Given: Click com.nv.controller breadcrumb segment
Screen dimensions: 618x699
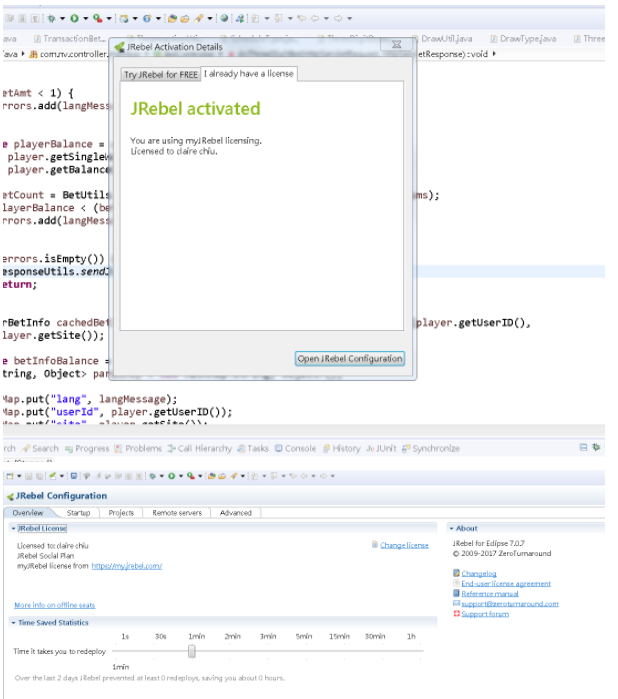Looking at the screenshot, I should [x=69, y=54].
